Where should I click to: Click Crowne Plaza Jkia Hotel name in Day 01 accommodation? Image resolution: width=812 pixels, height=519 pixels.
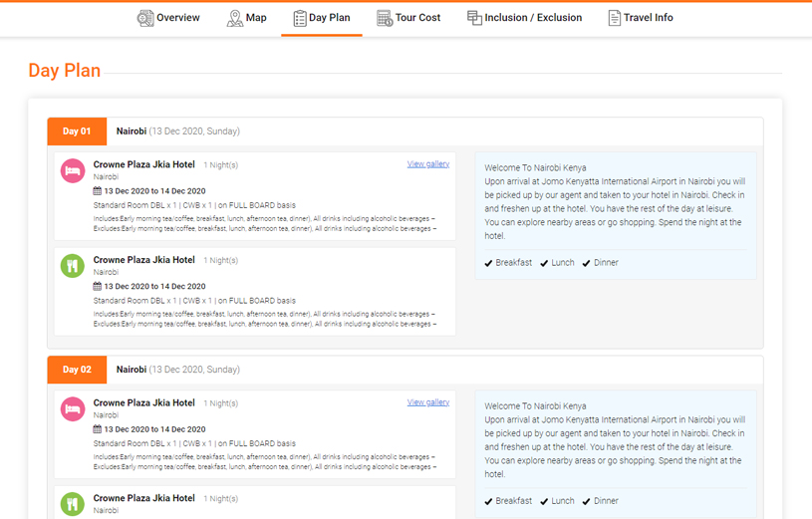(x=143, y=164)
